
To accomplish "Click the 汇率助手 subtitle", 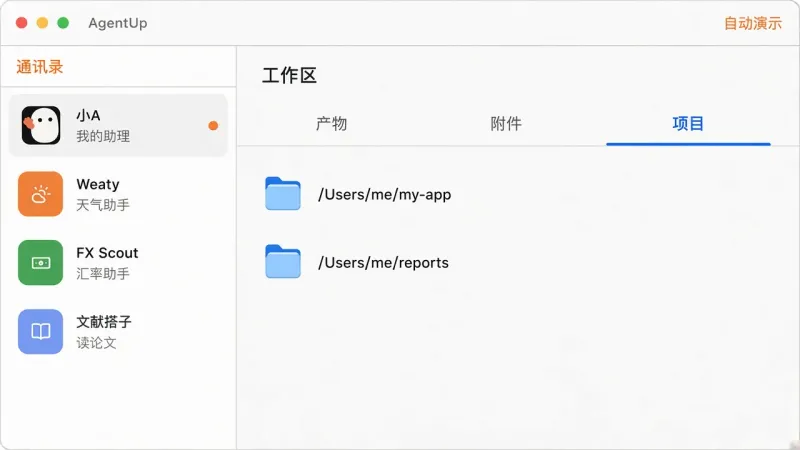I will click(103, 274).
